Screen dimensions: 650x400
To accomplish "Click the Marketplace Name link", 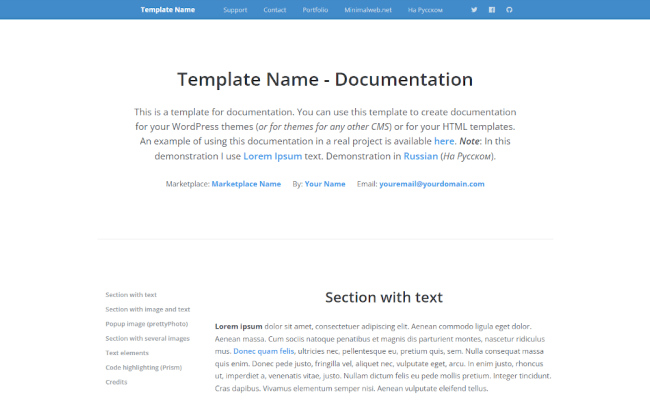I will 246,184.
